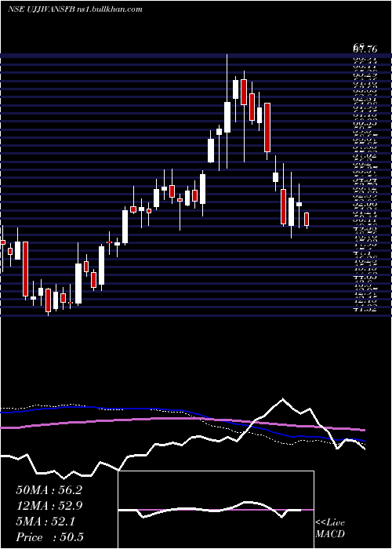Click the NSE UJJIVANSFB chart title text
The width and height of the screenshot is (392, 549).
coord(75,9)
